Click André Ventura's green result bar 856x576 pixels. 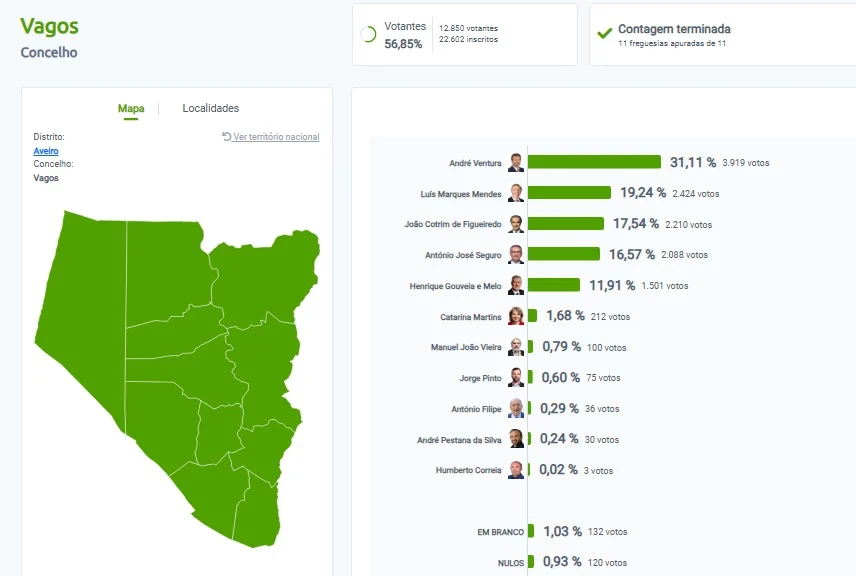(x=595, y=162)
